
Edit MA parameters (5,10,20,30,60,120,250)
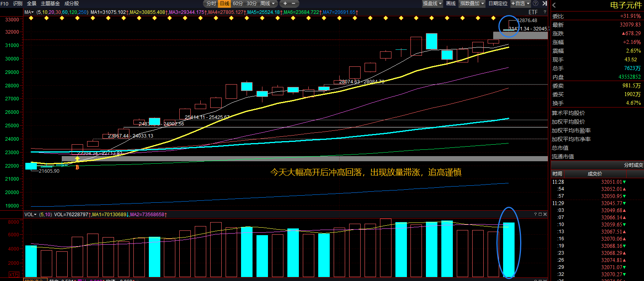coord(62,12)
